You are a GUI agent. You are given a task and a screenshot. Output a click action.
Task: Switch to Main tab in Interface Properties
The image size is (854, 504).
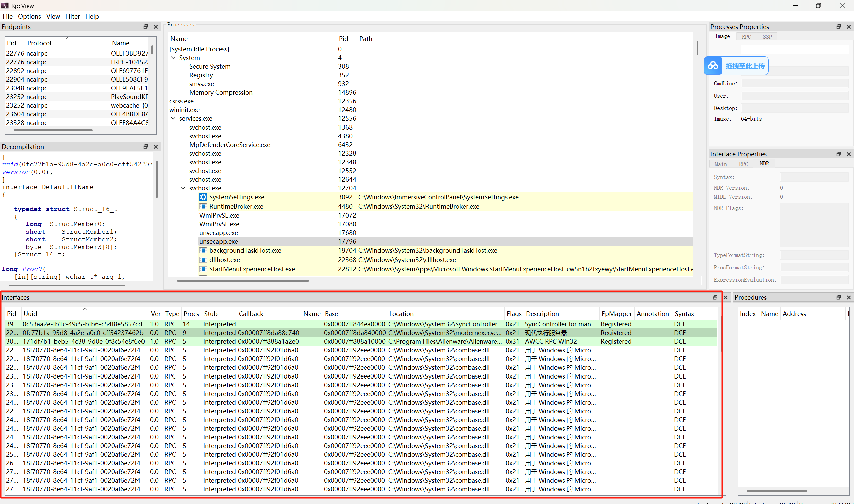click(x=720, y=164)
